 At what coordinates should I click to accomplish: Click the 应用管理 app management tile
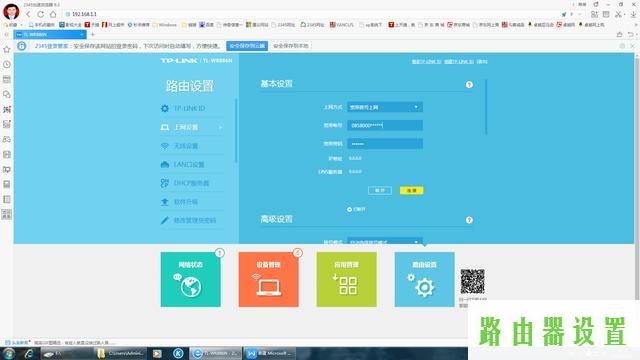[x=347, y=279]
